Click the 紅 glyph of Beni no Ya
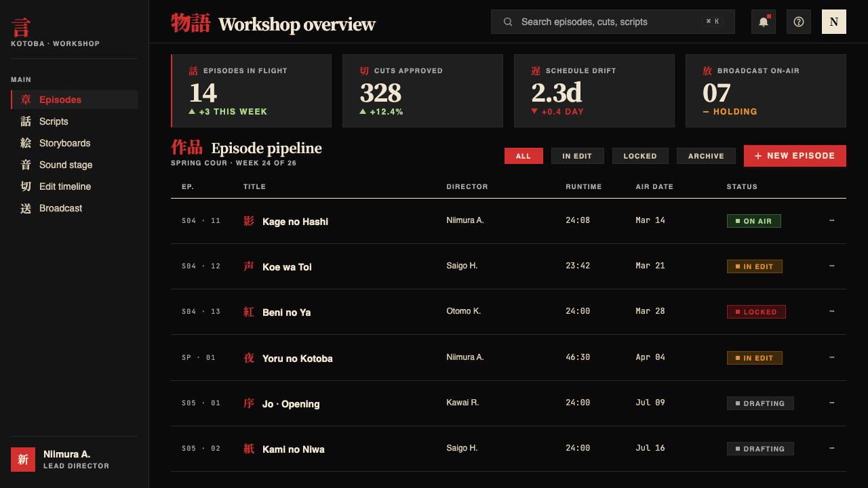Viewport: 868px width, 488px height. pyautogui.click(x=249, y=312)
